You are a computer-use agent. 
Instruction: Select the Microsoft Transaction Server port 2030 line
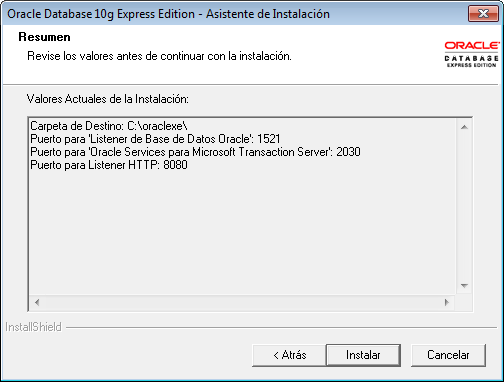(x=195, y=152)
